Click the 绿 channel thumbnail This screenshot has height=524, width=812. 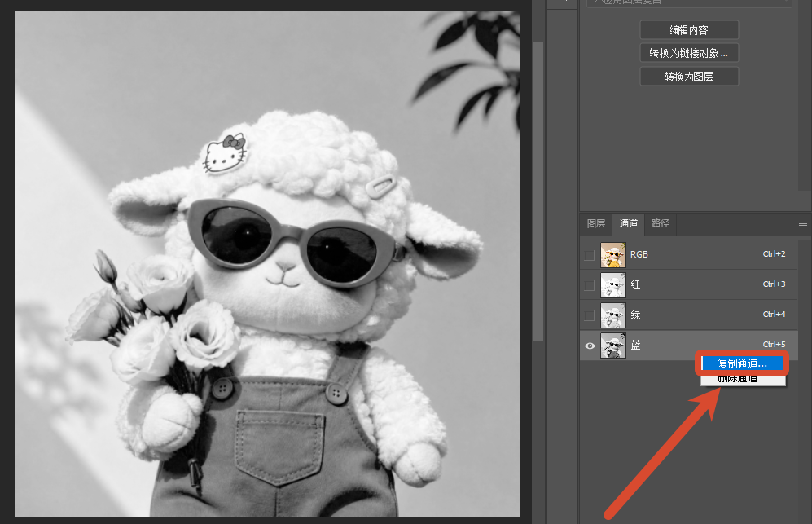point(613,315)
